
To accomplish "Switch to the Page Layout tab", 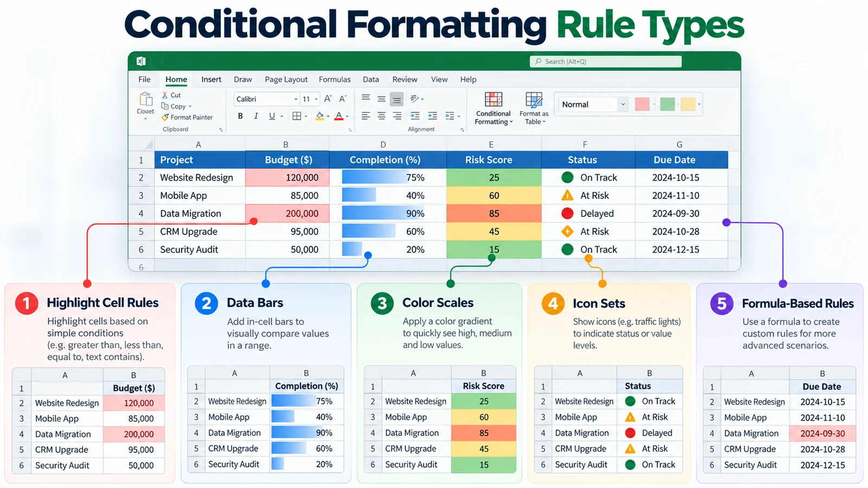I will coord(286,79).
